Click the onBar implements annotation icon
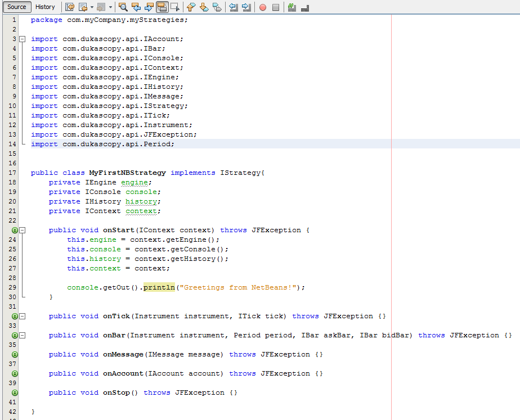The image size is (520, 420). coord(15,335)
